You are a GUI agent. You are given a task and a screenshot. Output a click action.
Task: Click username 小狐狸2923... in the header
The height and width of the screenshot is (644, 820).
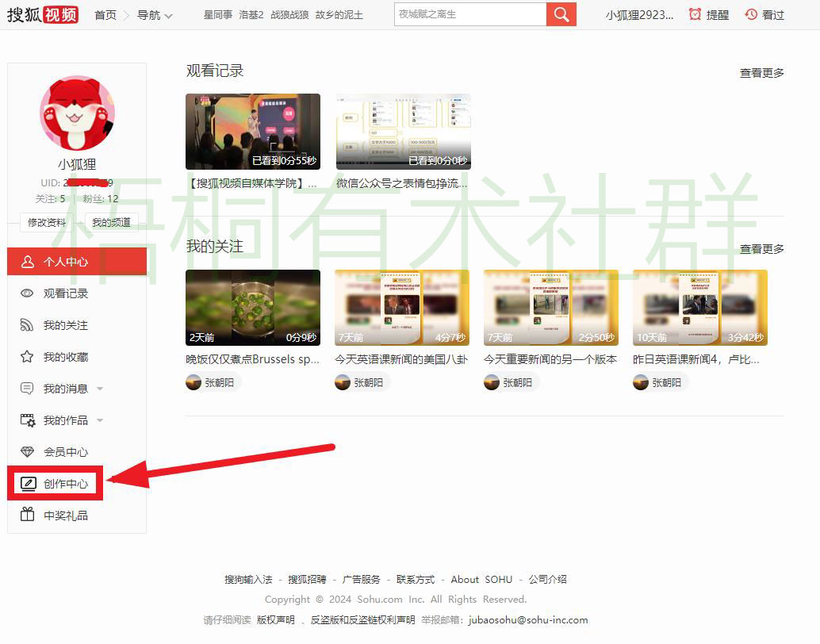(639, 15)
